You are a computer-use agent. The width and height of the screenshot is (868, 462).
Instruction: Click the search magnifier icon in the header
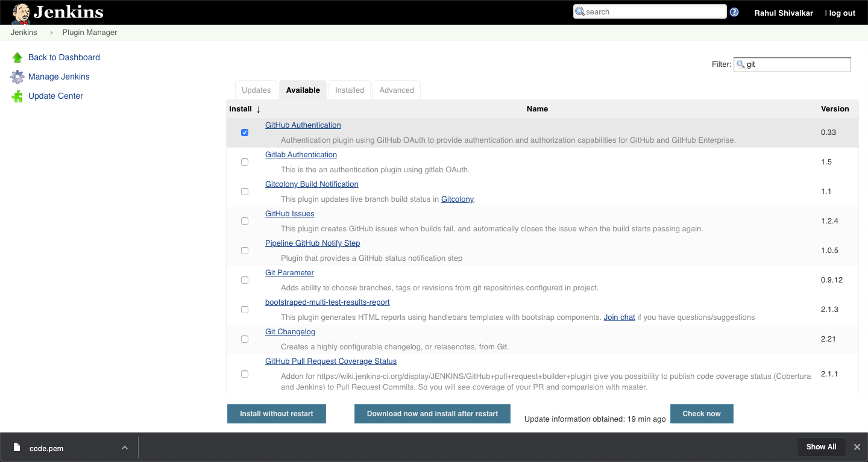coord(579,11)
